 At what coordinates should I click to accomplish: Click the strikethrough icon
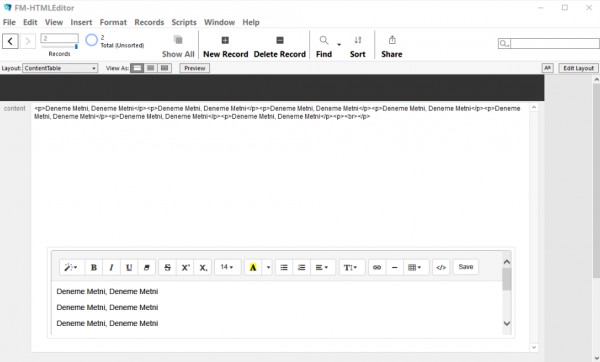pyautogui.click(x=167, y=267)
